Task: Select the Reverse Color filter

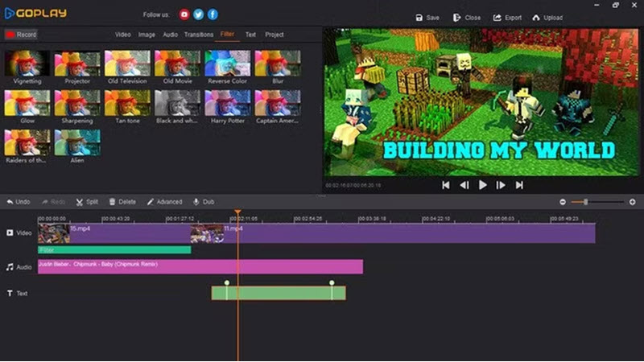Action: pyautogui.click(x=228, y=64)
